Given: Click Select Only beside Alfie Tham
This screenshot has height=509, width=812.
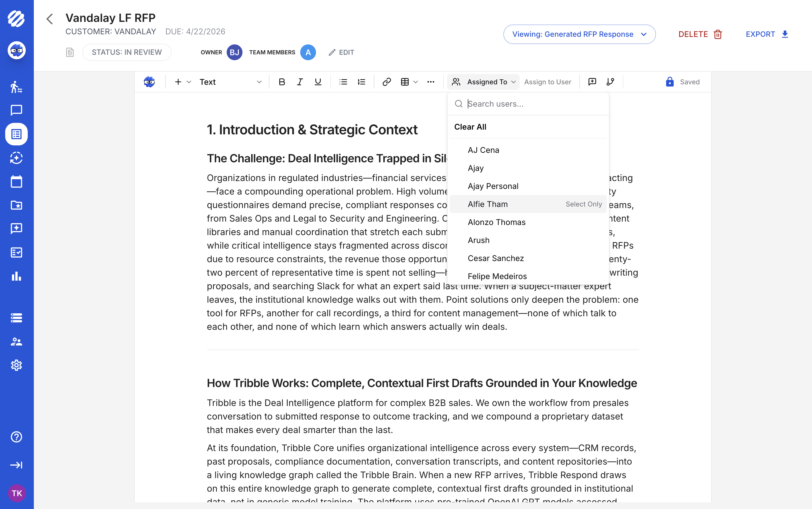Looking at the screenshot, I should 584,204.
